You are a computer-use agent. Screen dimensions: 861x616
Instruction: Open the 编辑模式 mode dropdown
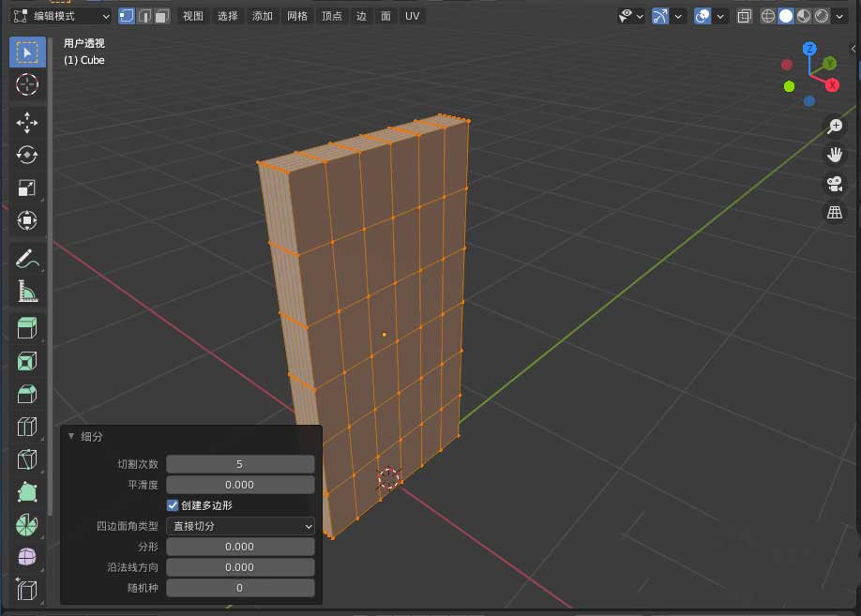point(62,16)
